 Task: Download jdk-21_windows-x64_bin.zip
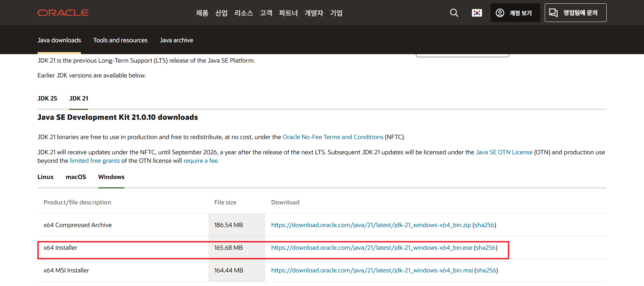click(x=371, y=225)
